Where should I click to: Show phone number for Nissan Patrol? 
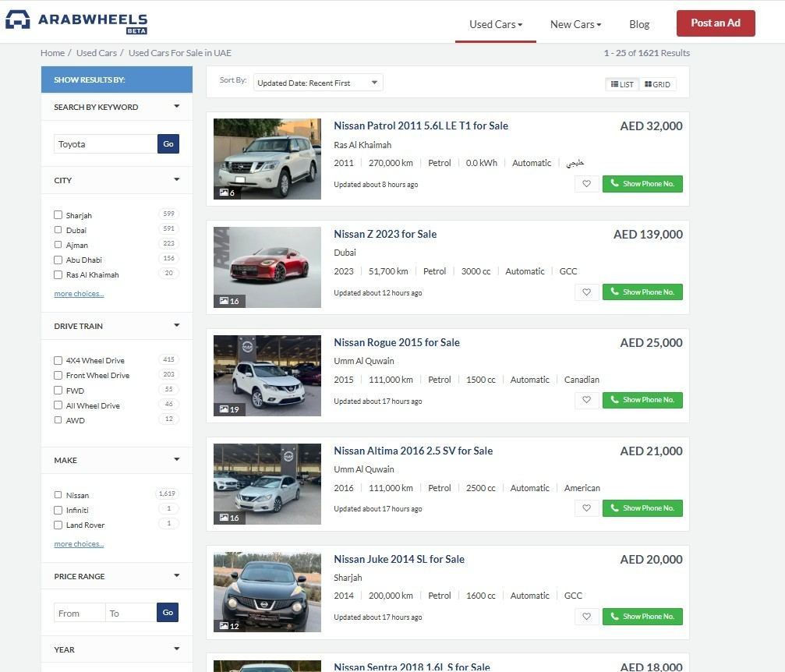tap(642, 184)
